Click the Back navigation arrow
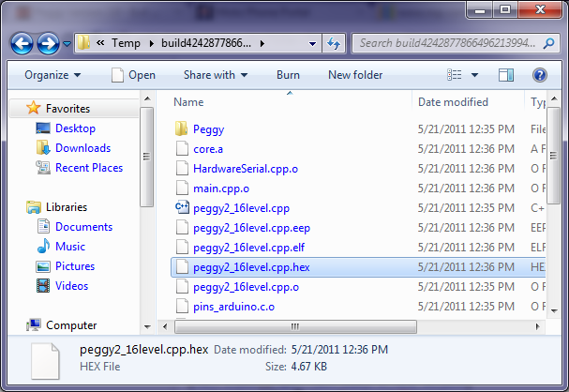Screen dimensions: 569x392 22,43
